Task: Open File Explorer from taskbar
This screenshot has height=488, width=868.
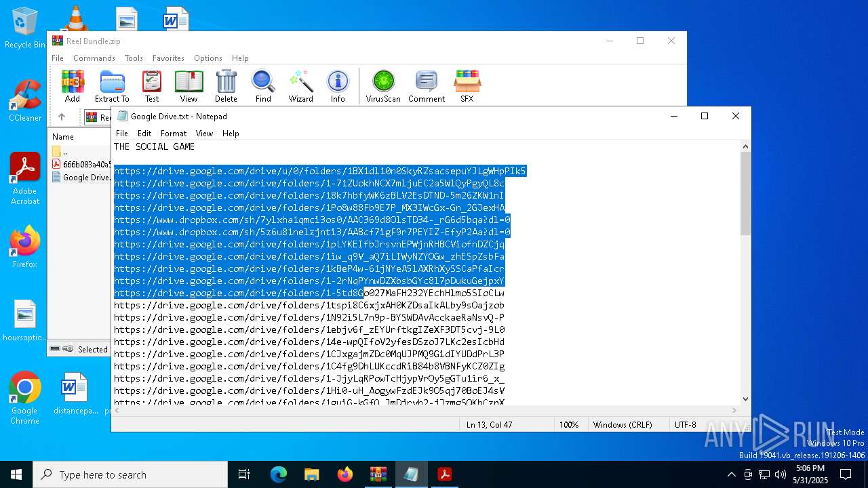Action: coord(311,474)
